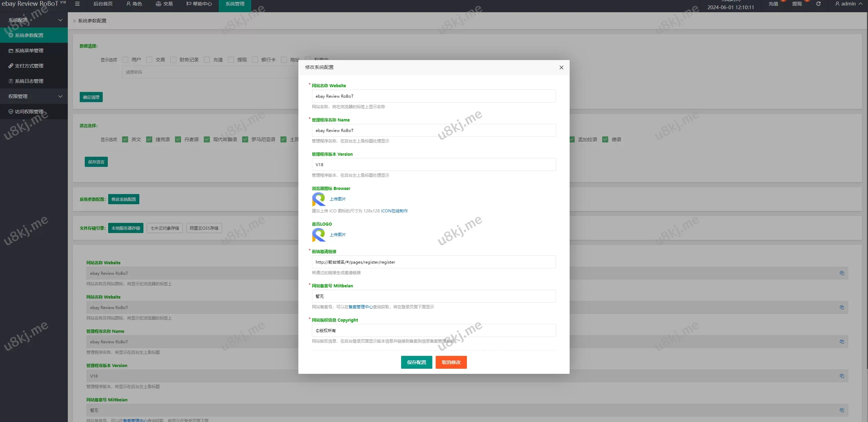Image resolution: width=868 pixels, height=422 pixels.
Task: Open 访问权限管理 in the sidebar
Action: (29, 112)
